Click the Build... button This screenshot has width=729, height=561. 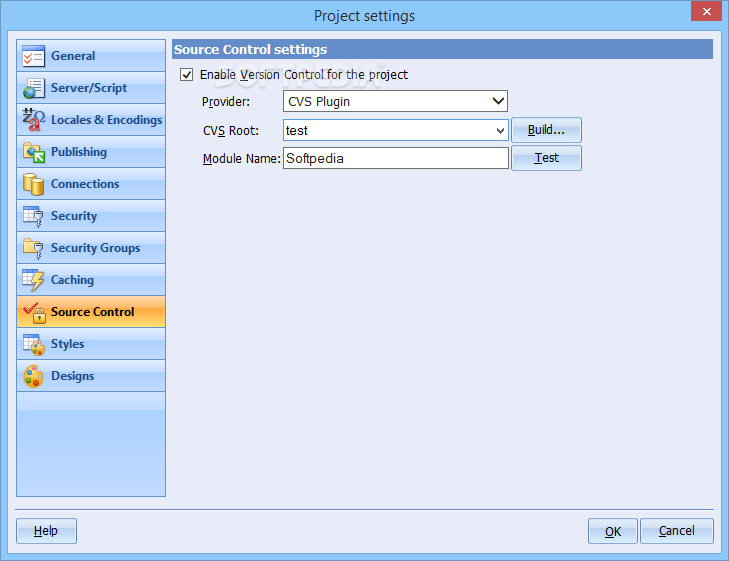[x=546, y=130]
